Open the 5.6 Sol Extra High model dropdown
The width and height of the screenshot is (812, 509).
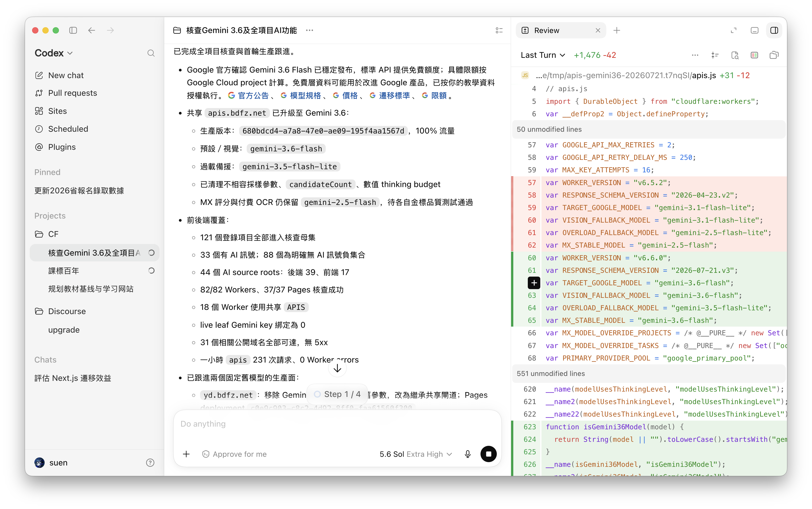415,454
